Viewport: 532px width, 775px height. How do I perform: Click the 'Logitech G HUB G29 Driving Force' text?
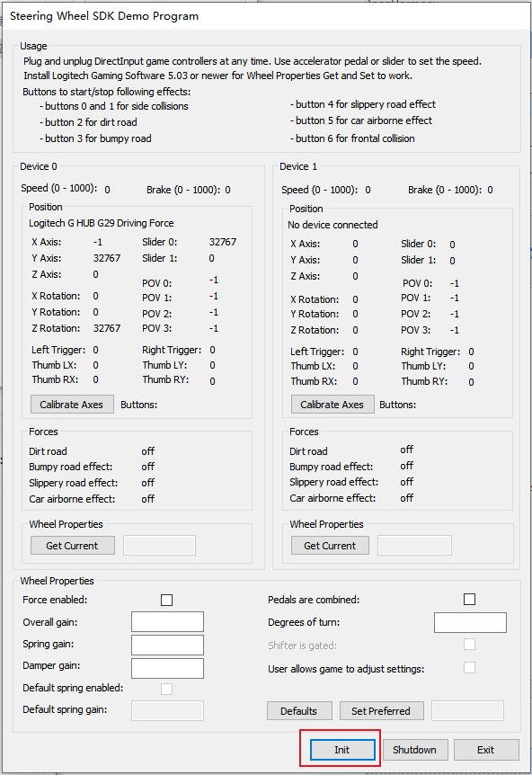tap(102, 223)
